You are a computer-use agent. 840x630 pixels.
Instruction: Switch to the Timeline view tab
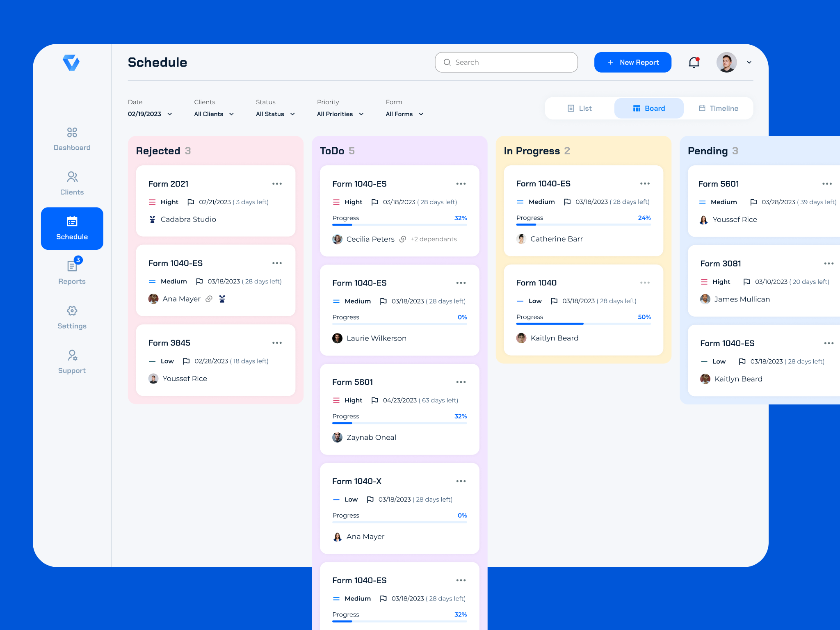coord(718,108)
